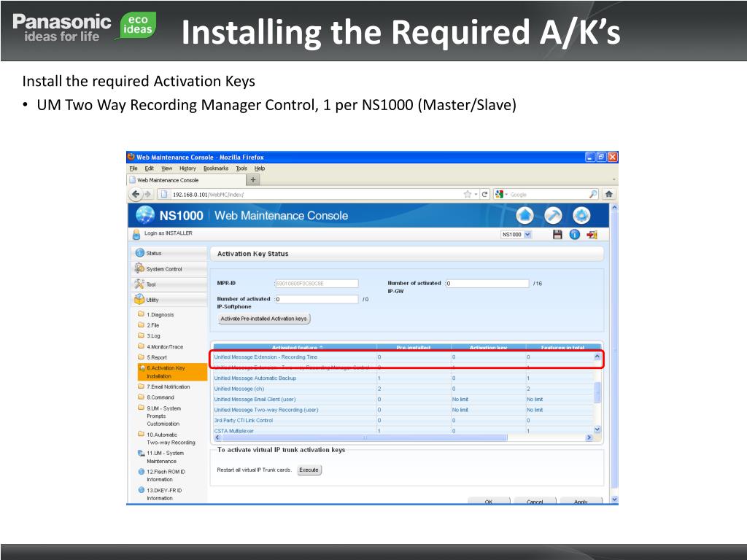
Task: Select 5.Report in the sidebar
Action: pyautogui.click(x=157, y=357)
